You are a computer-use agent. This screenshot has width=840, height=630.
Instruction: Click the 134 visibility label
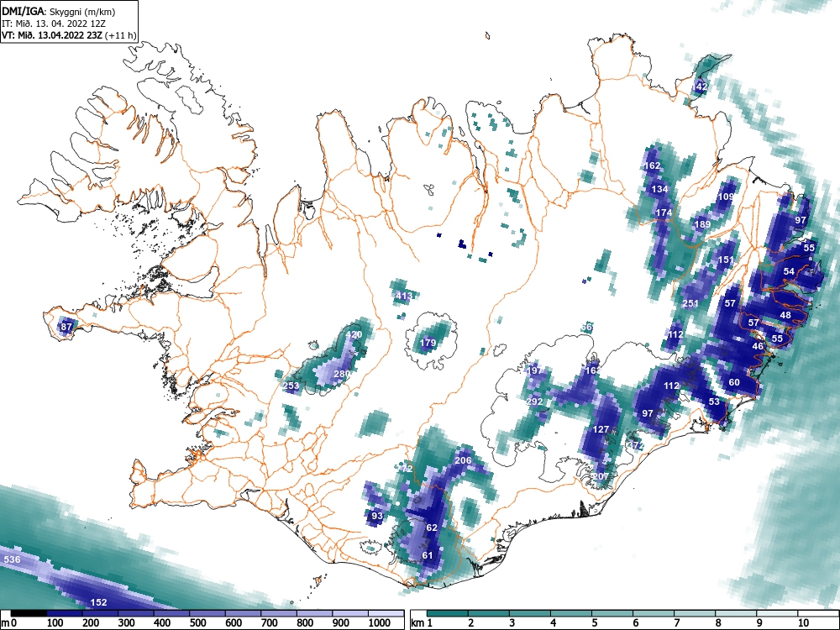tap(659, 189)
